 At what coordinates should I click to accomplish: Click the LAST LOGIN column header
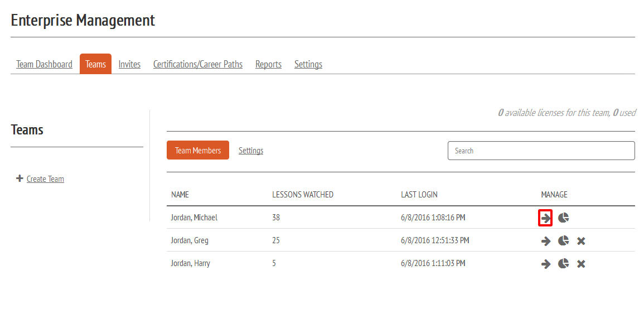(419, 195)
